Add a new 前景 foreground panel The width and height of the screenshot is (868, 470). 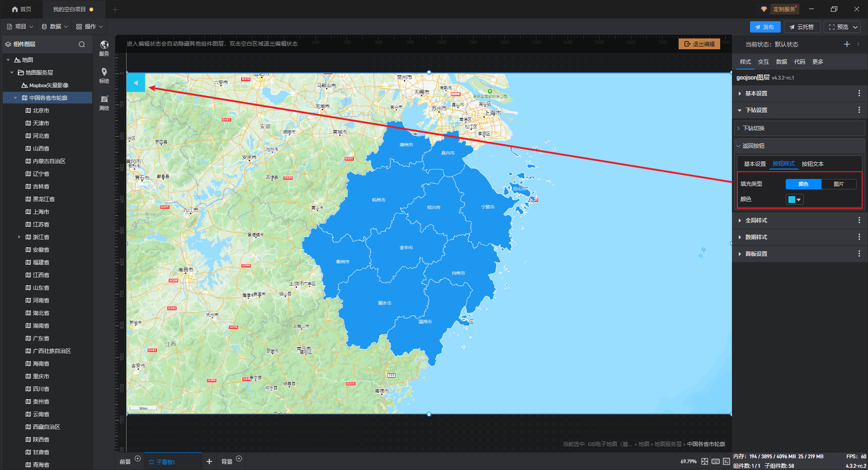(138, 459)
